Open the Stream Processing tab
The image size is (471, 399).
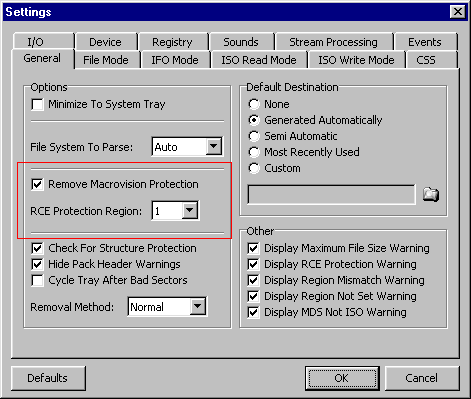(334, 42)
